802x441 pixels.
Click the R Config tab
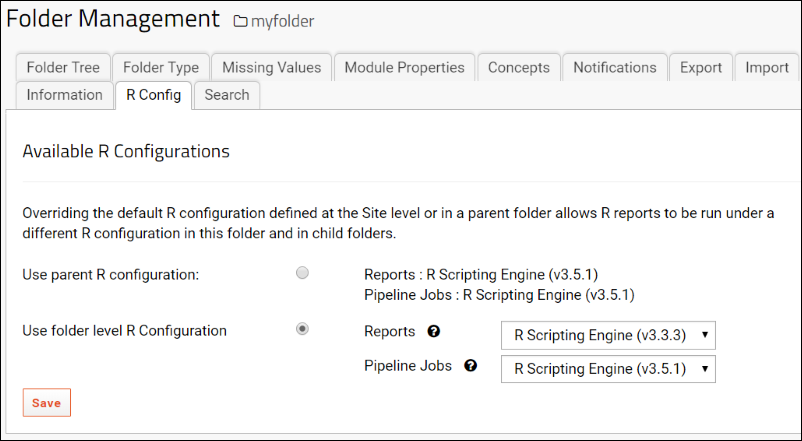[153, 95]
